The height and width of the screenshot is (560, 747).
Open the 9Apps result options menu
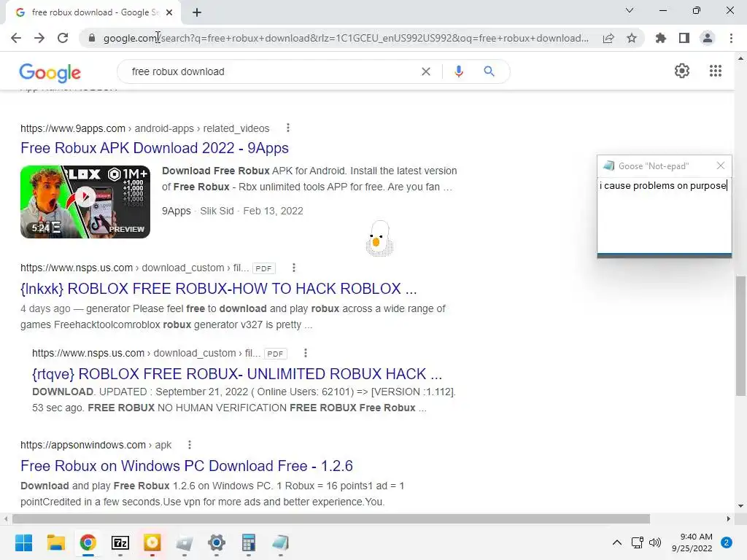(287, 128)
